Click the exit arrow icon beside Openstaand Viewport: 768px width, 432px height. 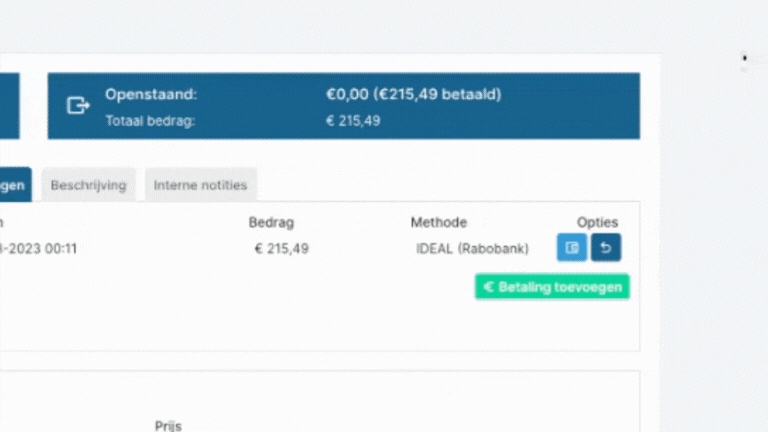pyautogui.click(x=78, y=105)
